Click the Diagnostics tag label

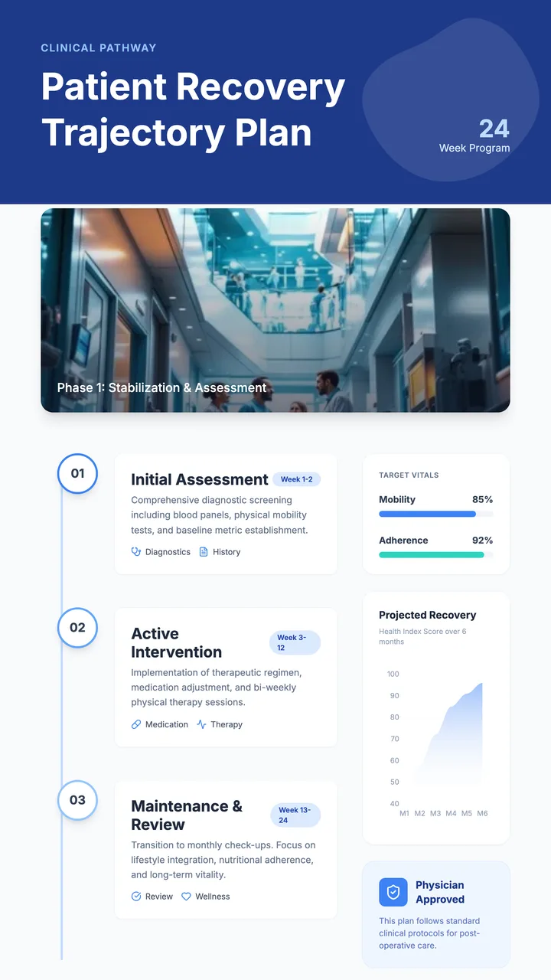(x=168, y=551)
